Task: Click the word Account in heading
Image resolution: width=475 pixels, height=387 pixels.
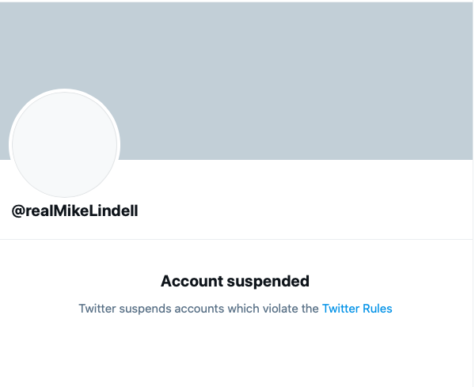Action: [192, 281]
